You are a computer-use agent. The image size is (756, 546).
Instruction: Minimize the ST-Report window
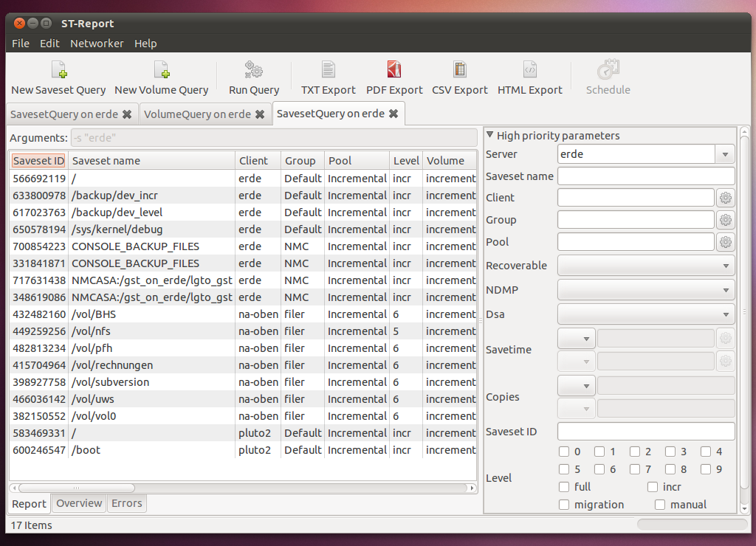[x=32, y=23]
